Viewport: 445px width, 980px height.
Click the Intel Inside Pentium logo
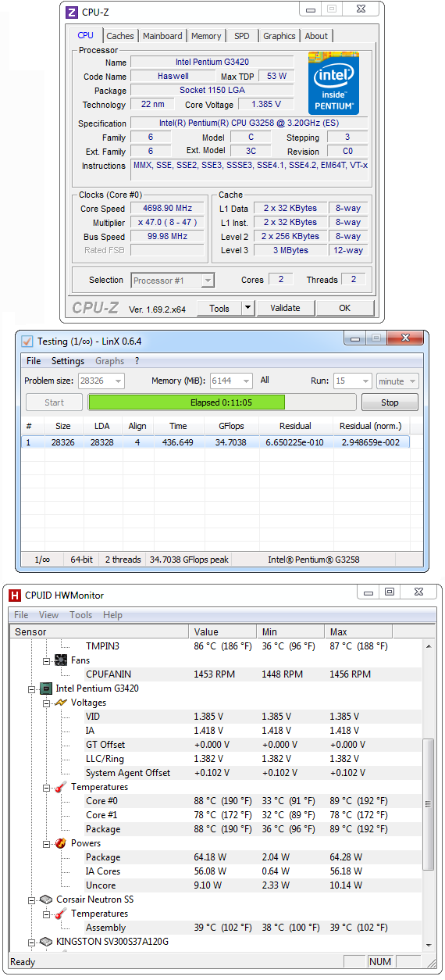[333, 84]
